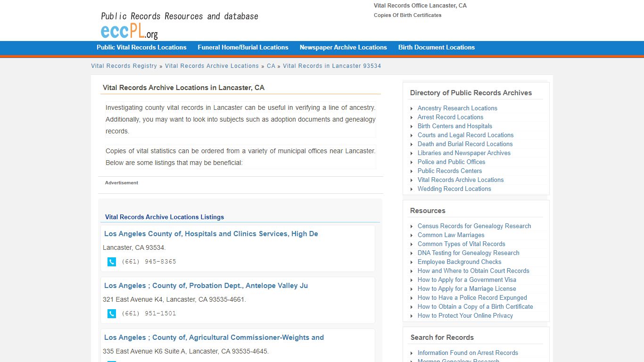Click Vital Records Archive Locations in Lancaster heading
The image size is (644, 362).
[184, 88]
